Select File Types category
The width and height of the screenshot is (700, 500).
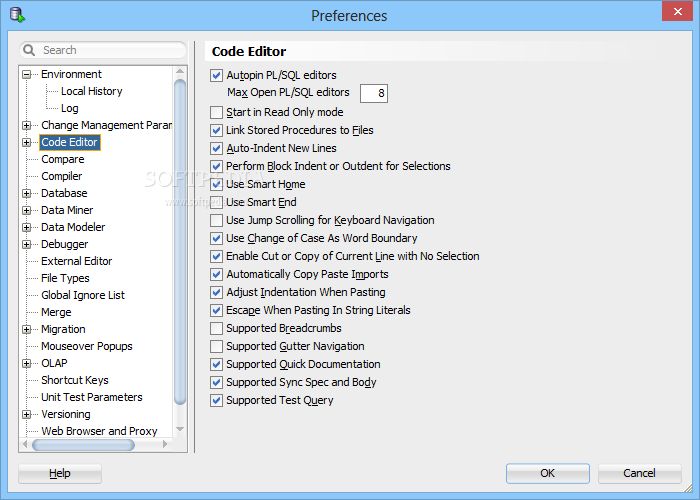[x=65, y=278]
